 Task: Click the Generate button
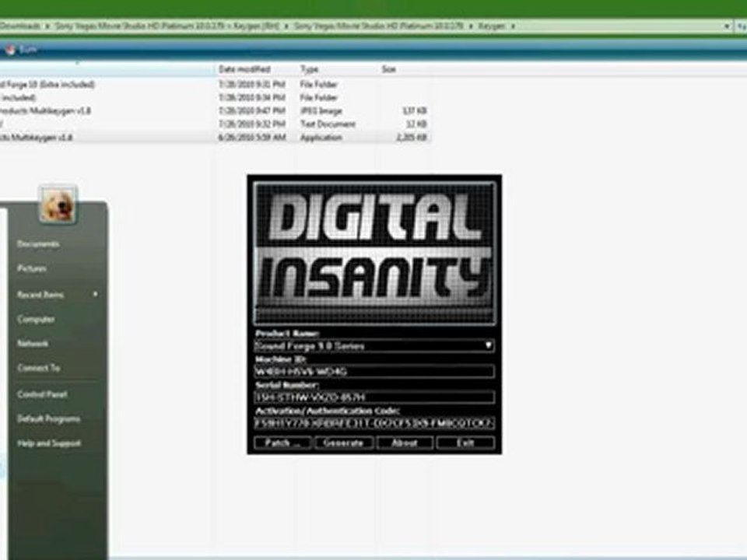coord(343,443)
